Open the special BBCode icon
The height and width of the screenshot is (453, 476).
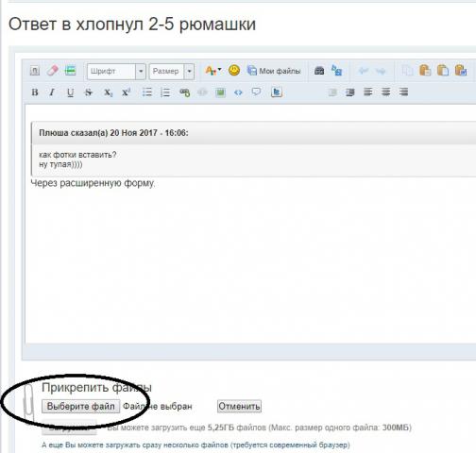70,71
